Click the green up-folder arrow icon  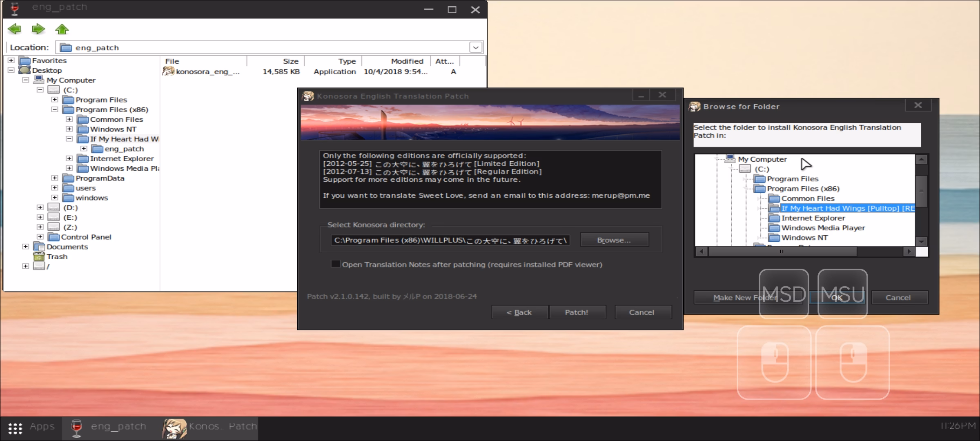pos(62,29)
